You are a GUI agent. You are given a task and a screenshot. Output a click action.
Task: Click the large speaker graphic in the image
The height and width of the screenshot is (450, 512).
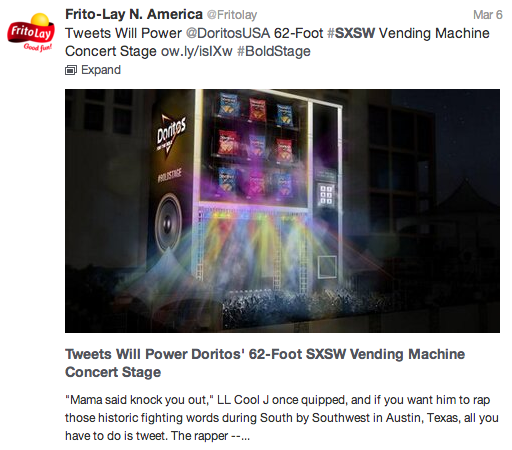tap(169, 223)
